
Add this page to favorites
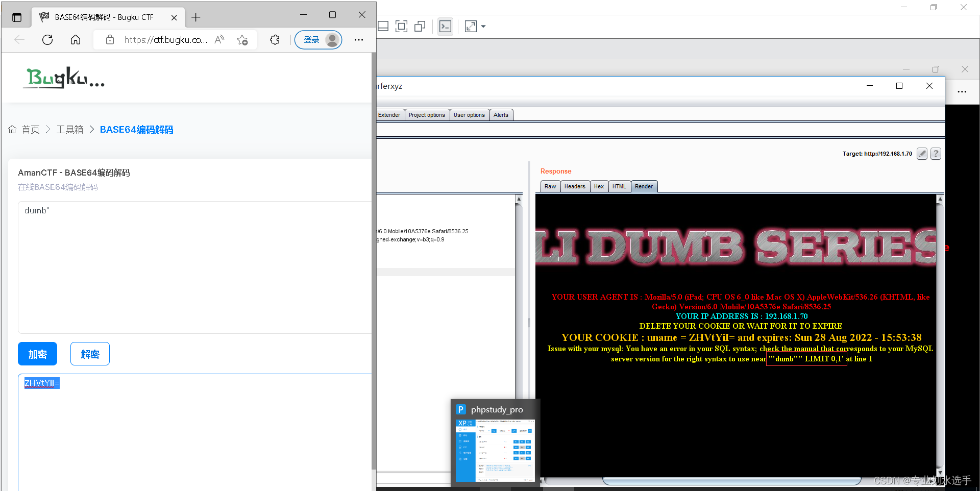click(242, 40)
